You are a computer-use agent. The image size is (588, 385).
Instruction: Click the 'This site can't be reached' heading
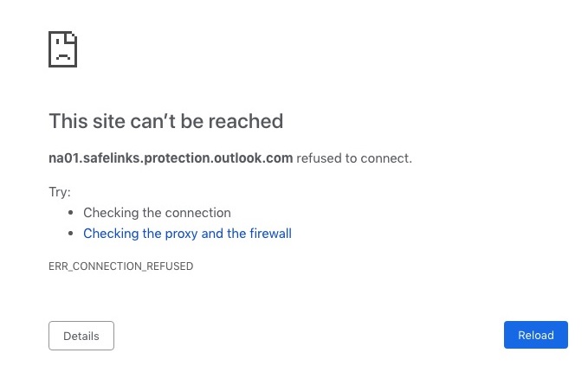pyautogui.click(x=165, y=121)
